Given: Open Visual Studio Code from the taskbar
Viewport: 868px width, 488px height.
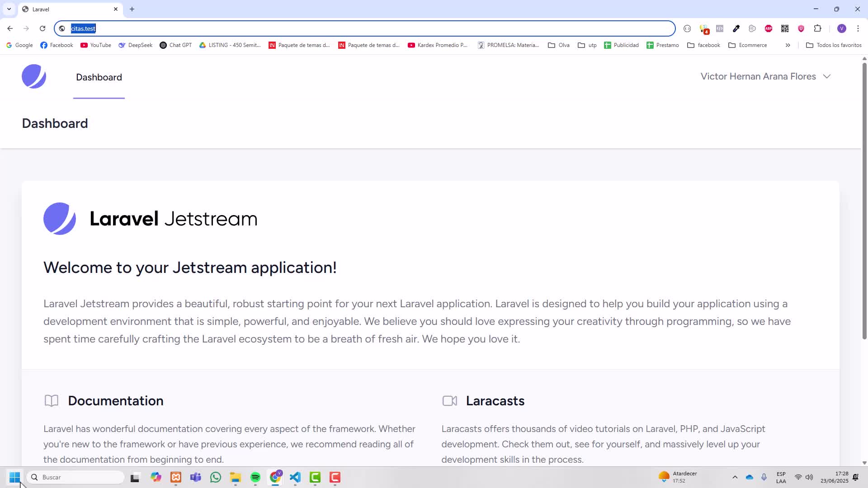Looking at the screenshot, I should tap(295, 477).
